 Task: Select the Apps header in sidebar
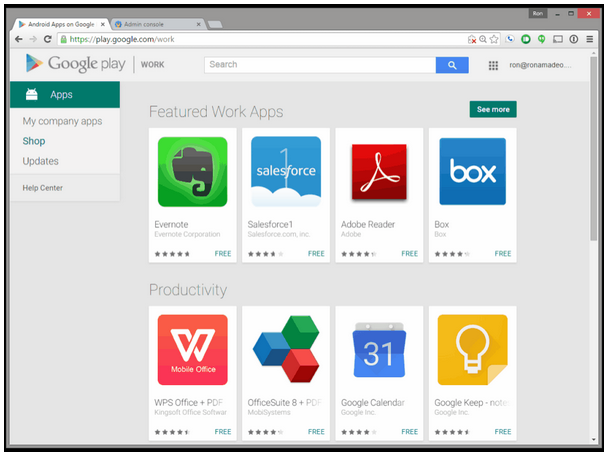[65, 94]
